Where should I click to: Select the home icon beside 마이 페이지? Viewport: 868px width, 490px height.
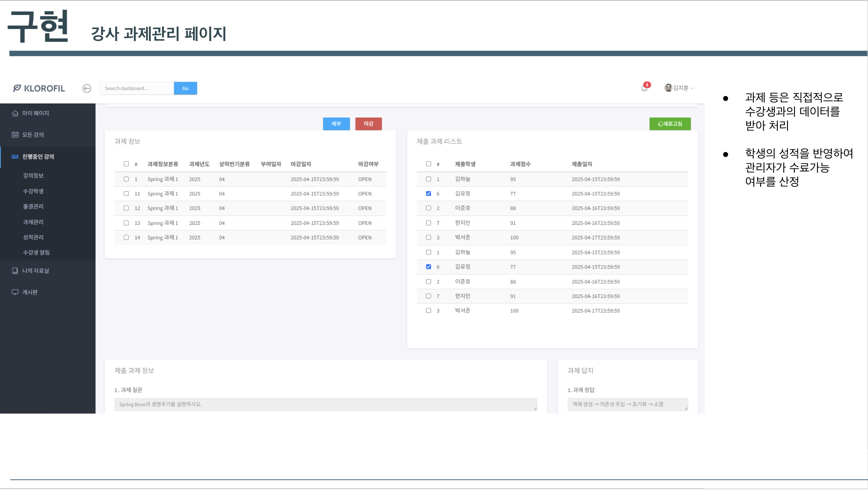tap(15, 113)
